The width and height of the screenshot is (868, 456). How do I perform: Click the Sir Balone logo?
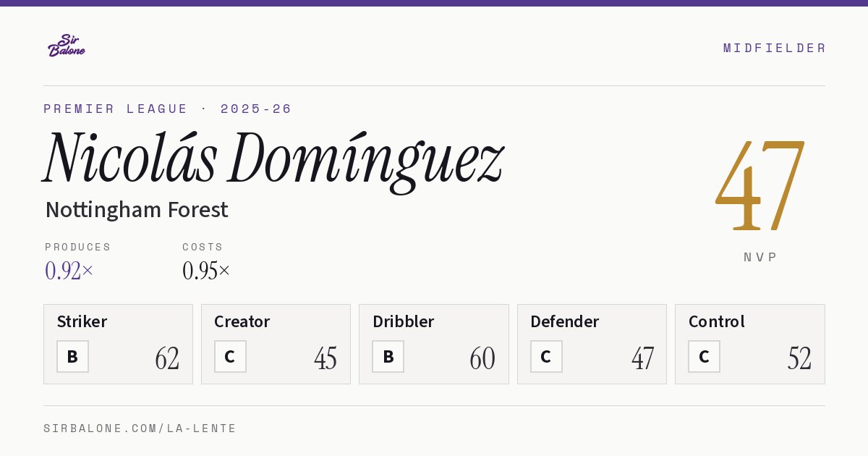[x=67, y=45]
